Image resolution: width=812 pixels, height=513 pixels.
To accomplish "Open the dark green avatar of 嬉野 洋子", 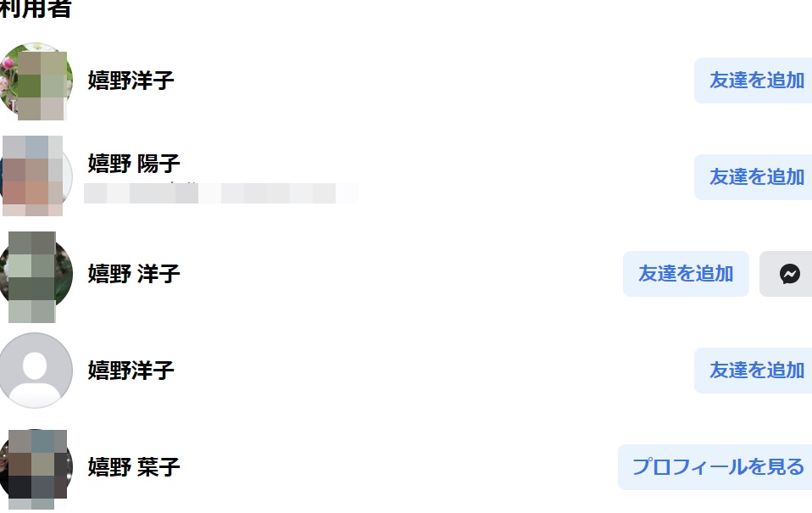I will [36, 274].
